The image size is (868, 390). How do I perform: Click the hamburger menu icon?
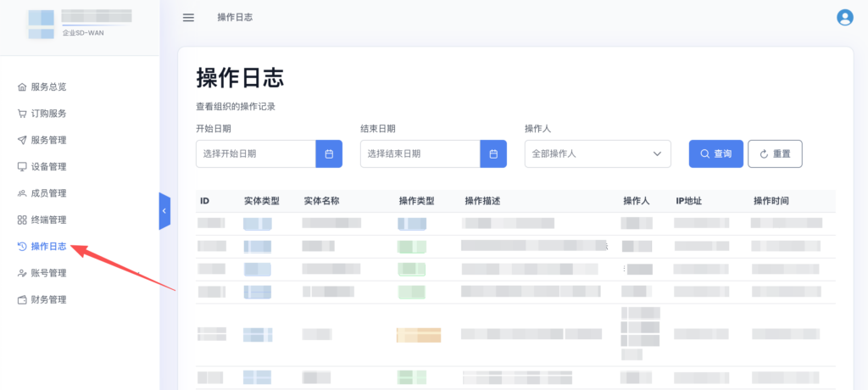pos(188,18)
